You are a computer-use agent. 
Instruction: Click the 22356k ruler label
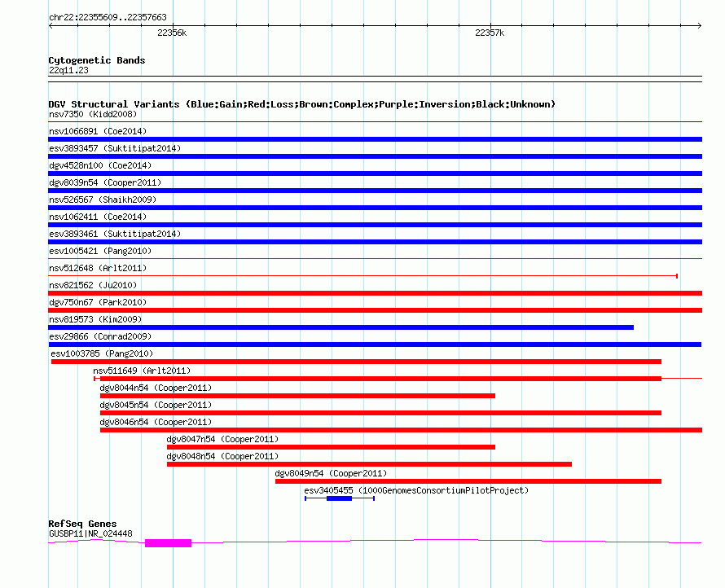tap(172, 33)
